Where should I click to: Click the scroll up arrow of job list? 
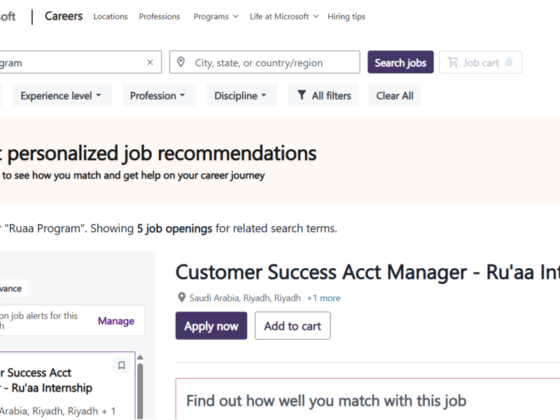coord(140,357)
